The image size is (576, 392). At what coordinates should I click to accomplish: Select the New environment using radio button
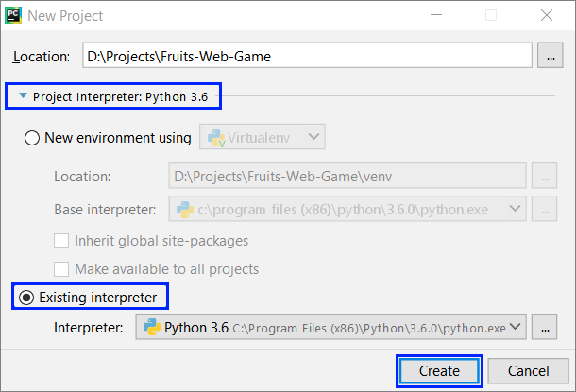click(x=31, y=138)
